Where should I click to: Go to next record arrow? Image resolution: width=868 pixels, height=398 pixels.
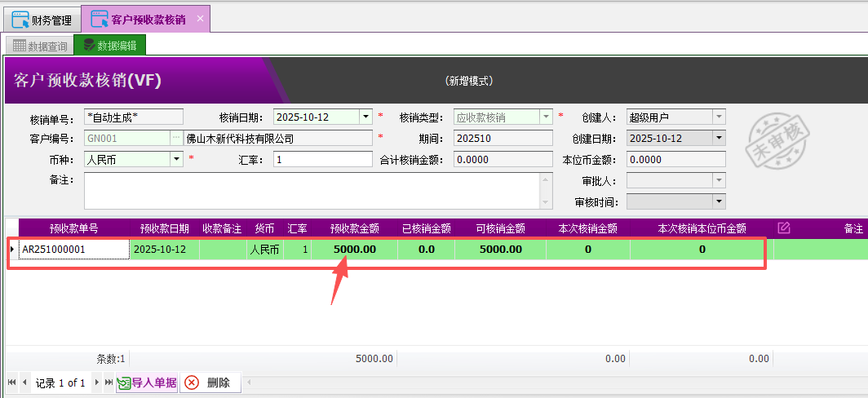pyautogui.click(x=97, y=383)
